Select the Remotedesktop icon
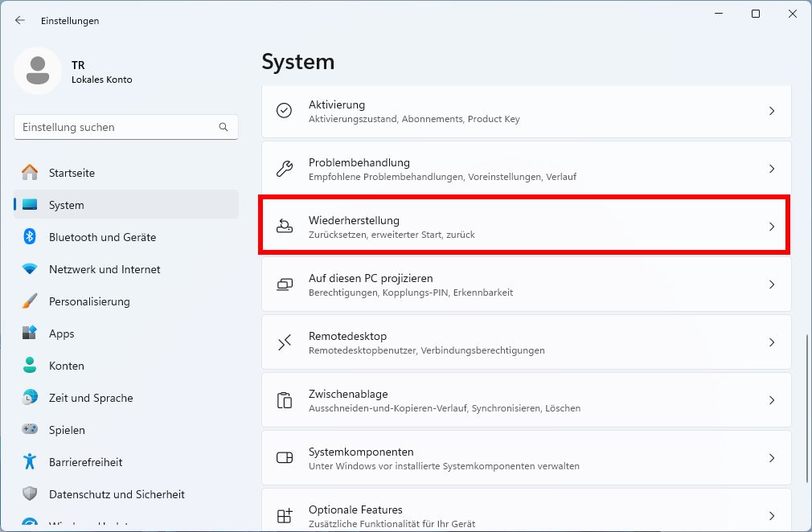 tap(284, 342)
